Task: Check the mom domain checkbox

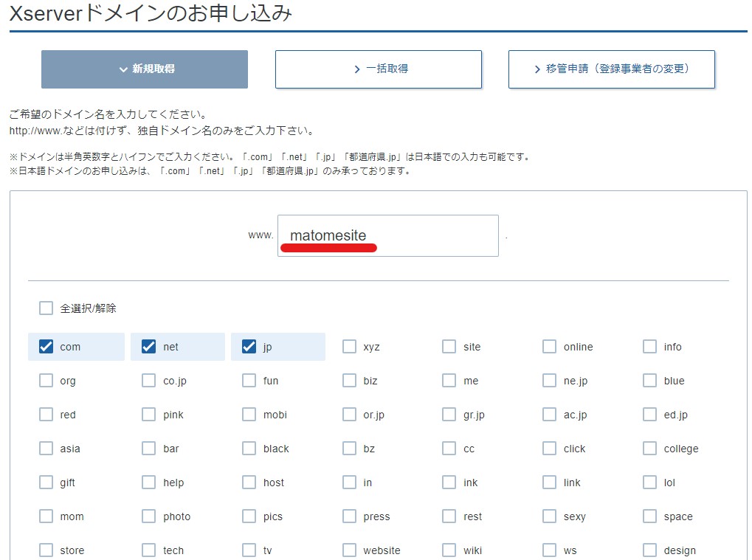Action: [x=46, y=516]
